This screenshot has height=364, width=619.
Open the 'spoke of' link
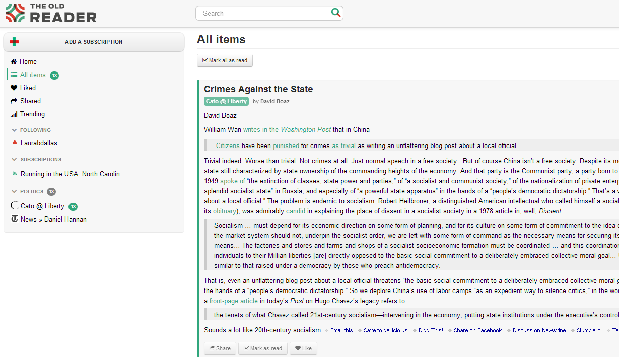(x=233, y=181)
